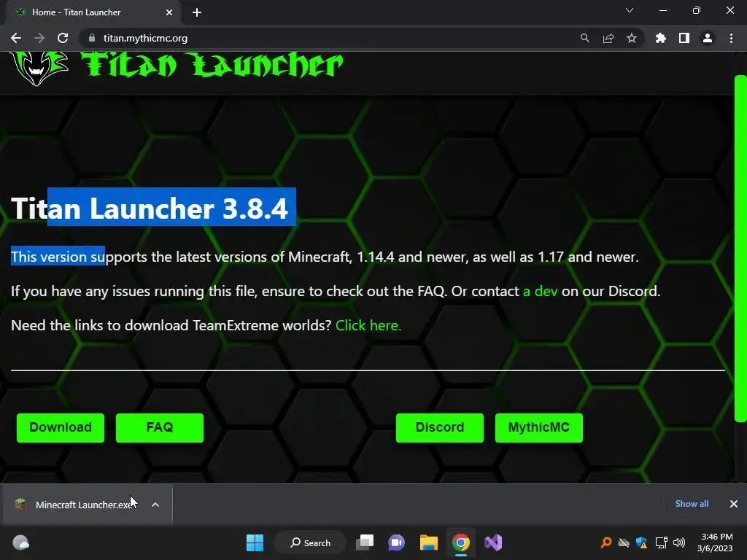This screenshot has height=560, width=747.
Task: Open network settings tray icon
Action: click(x=661, y=542)
